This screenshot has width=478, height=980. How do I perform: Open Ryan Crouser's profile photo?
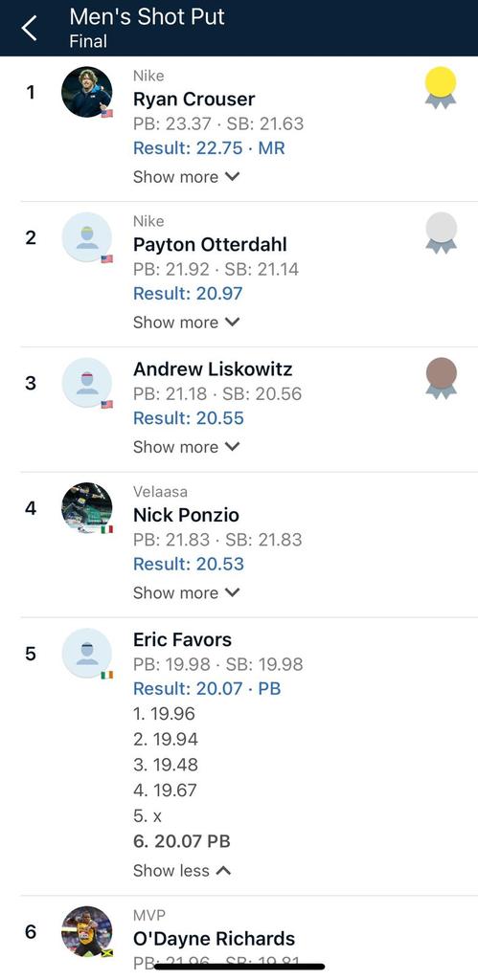point(87,92)
